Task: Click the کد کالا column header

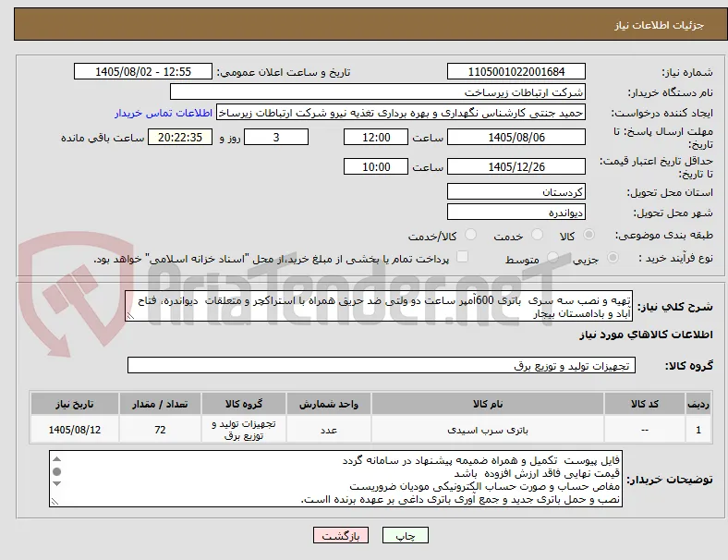Action: pyautogui.click(x=645, y=404)
